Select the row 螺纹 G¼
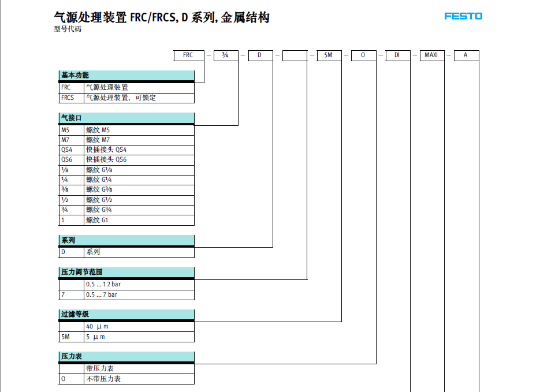Viewport: 540px width, 392px height. 126,180
